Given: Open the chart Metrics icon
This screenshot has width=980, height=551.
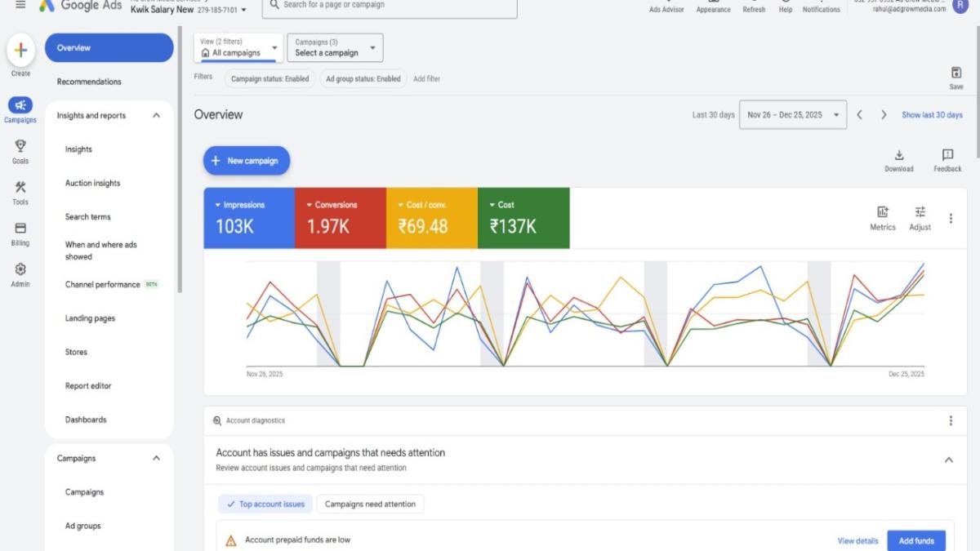Looking at the screenshot, I should (882, 212).
